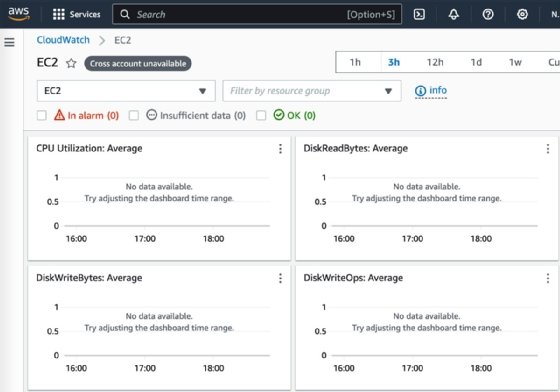Viewport: 560px width, 392px height.
Task: Select the 1h time range
Action: pyautogui.click(x=355, y=62)
